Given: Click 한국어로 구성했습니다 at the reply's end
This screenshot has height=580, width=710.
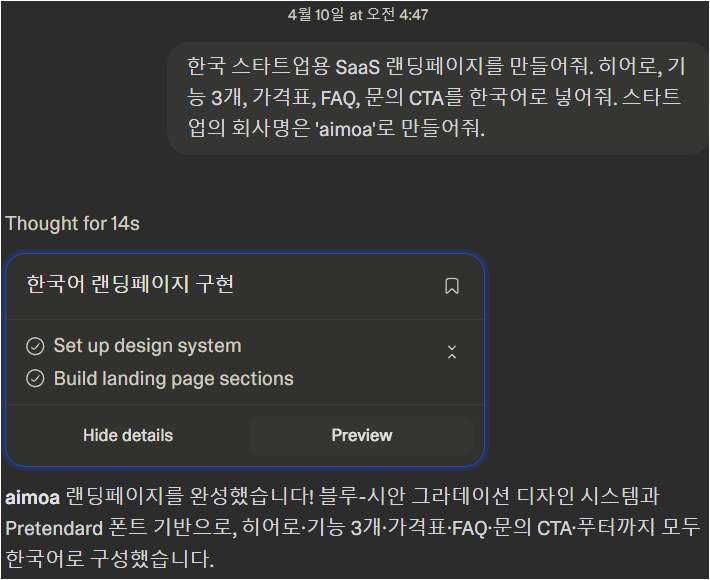Looking at the screenshot, I should (110, 558).
